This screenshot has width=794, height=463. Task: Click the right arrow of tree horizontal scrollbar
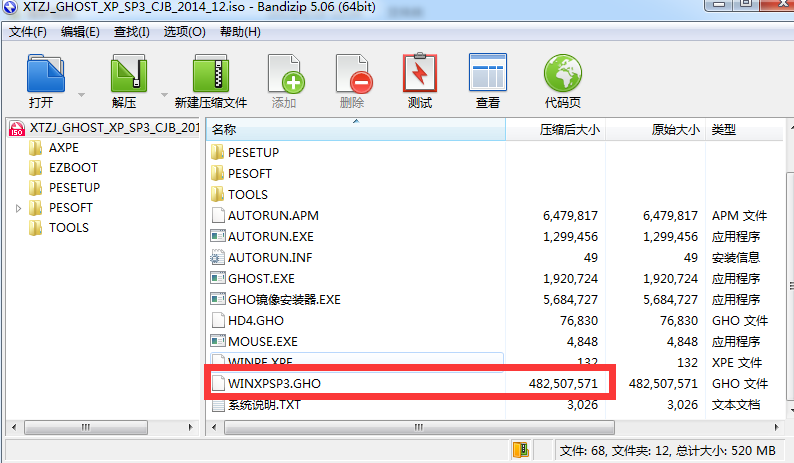190,428
